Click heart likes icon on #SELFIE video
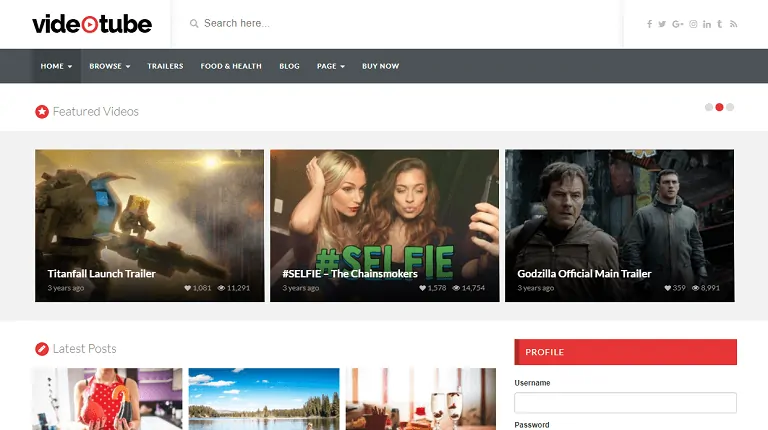This screenshot has height=430, width=768. [422, 288]
